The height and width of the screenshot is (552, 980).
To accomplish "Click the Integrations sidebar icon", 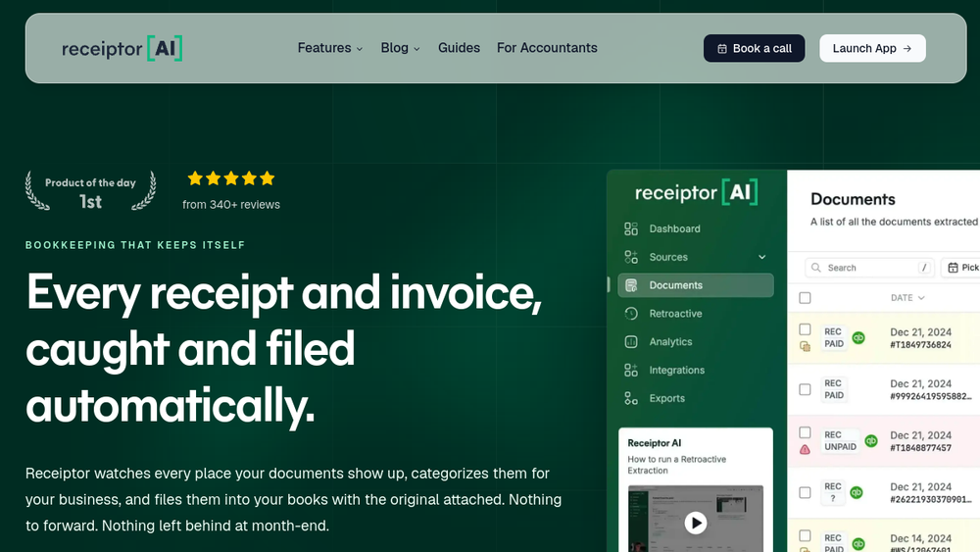I will pos(631,370).
